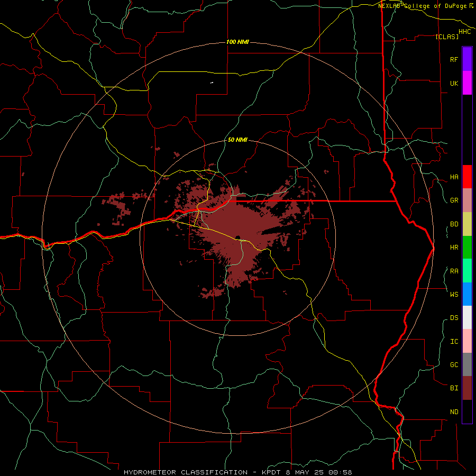Click the RA mint green legend swatch
Screen dimensions: 476x476
(467, 271)
